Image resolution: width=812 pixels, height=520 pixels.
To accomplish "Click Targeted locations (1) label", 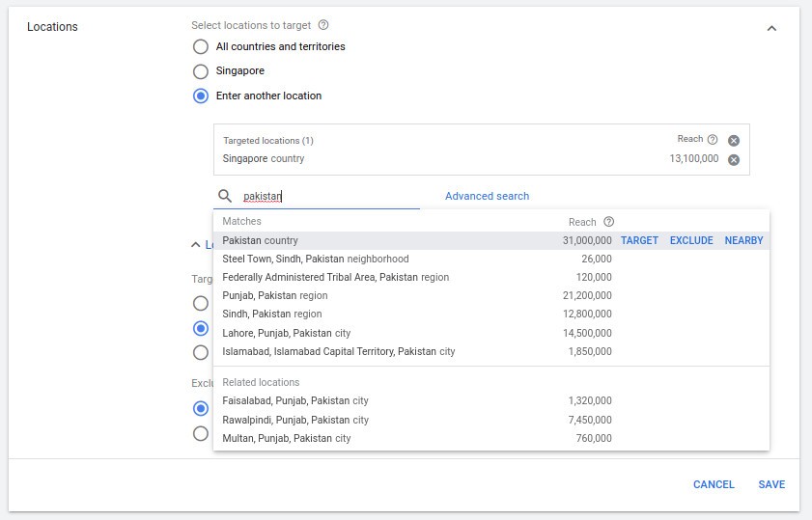I will (268, 141).
